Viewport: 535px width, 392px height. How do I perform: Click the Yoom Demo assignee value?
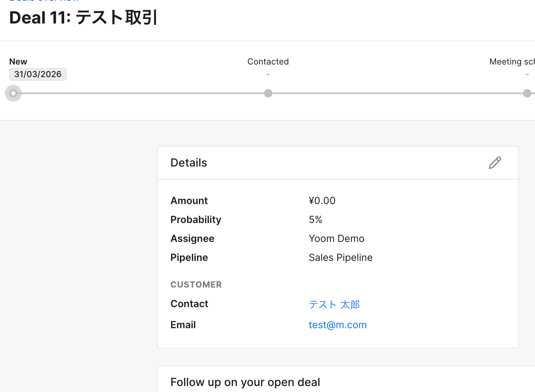pos(337,239)
